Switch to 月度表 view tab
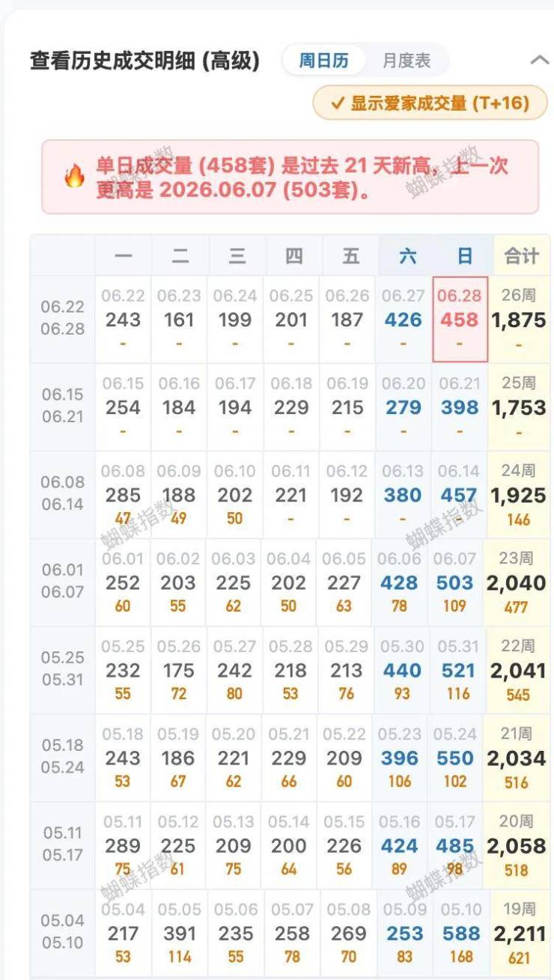Viewport: 554px width, 980px height. click(407, 61)
